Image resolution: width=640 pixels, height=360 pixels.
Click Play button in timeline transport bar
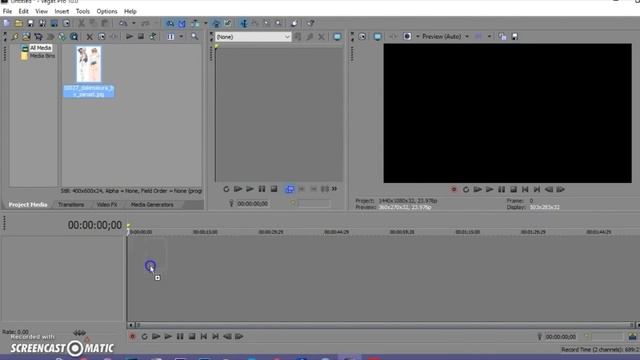[168, 337]
